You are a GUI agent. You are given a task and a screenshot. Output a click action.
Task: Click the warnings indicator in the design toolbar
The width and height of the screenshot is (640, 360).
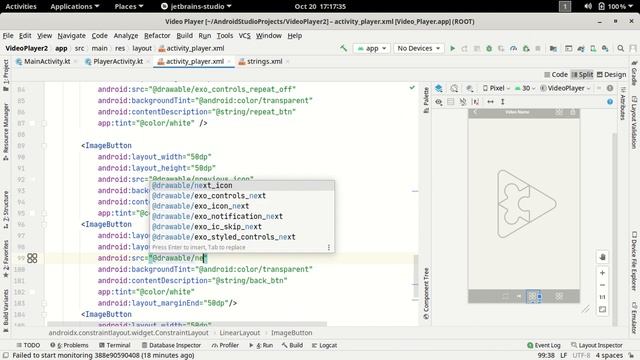(x=610, y=88)
